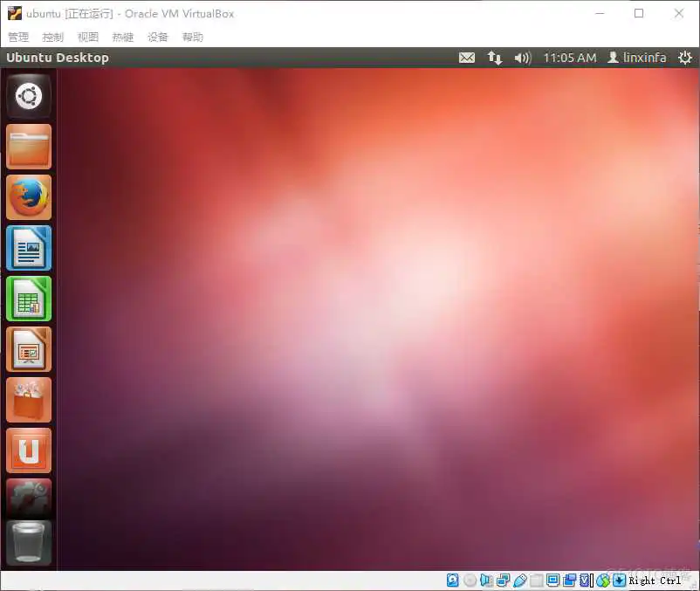
Task: Open LibreOffice Calc
Action: click(29, 299)
